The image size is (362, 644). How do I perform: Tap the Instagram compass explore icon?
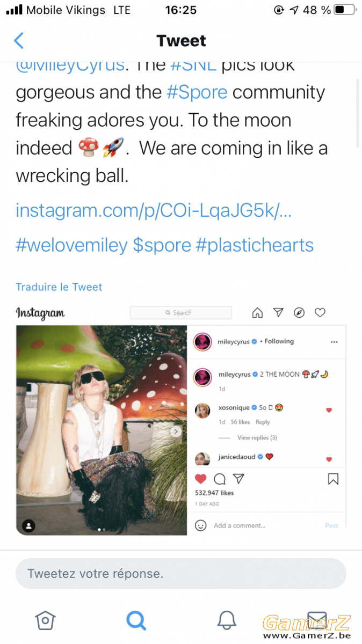point(299,313)
